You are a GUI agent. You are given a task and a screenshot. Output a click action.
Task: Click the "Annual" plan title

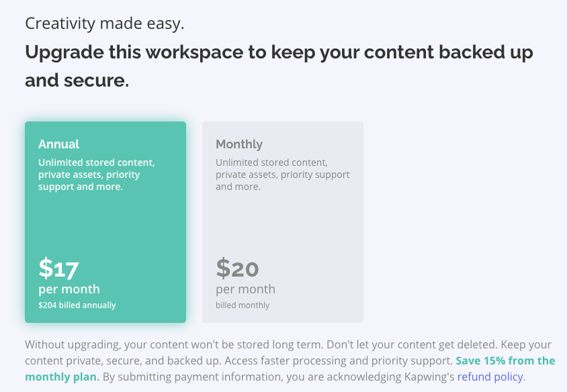58,144
